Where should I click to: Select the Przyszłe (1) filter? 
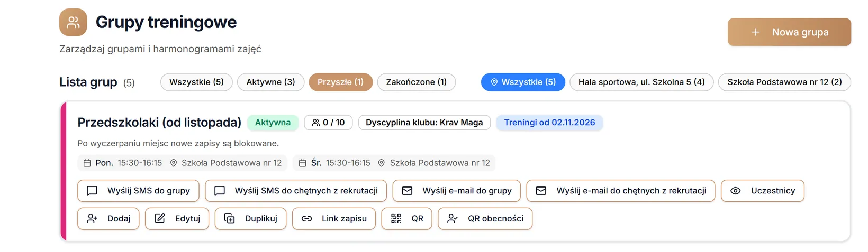pos(341,82)
